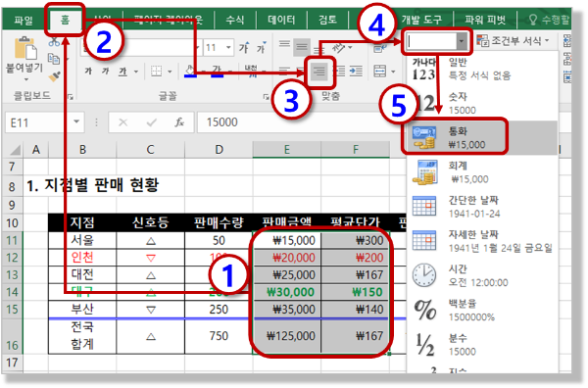Choose the 분수 (Fraction) ½ icon
This screenshot has height=388, width=588.
(425, 345)
